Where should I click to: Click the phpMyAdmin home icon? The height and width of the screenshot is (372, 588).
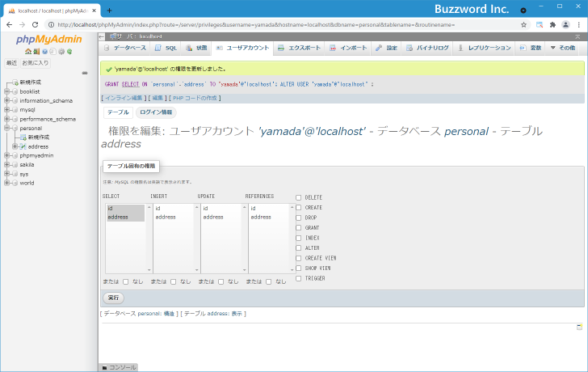(x=27, y=52)
